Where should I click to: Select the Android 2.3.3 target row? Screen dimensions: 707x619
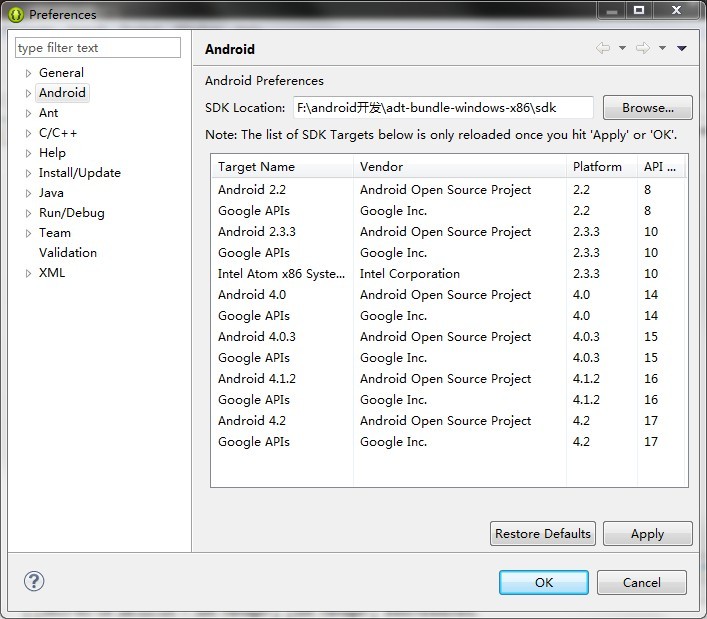click(449, 231)
